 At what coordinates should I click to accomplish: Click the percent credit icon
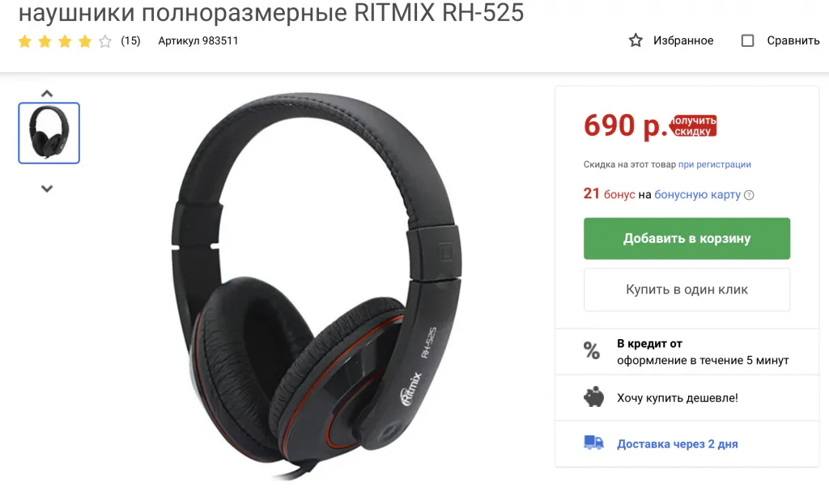click(592, 350)
